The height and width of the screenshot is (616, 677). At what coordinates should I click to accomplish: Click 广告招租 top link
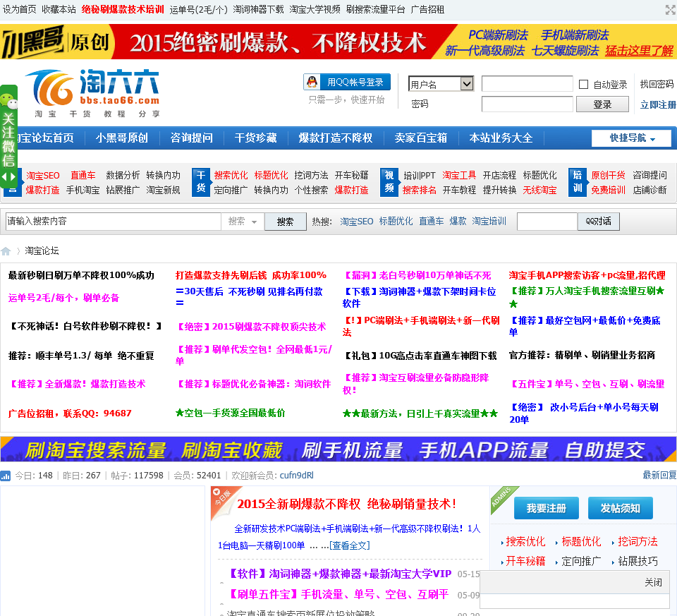coord(427,9)
